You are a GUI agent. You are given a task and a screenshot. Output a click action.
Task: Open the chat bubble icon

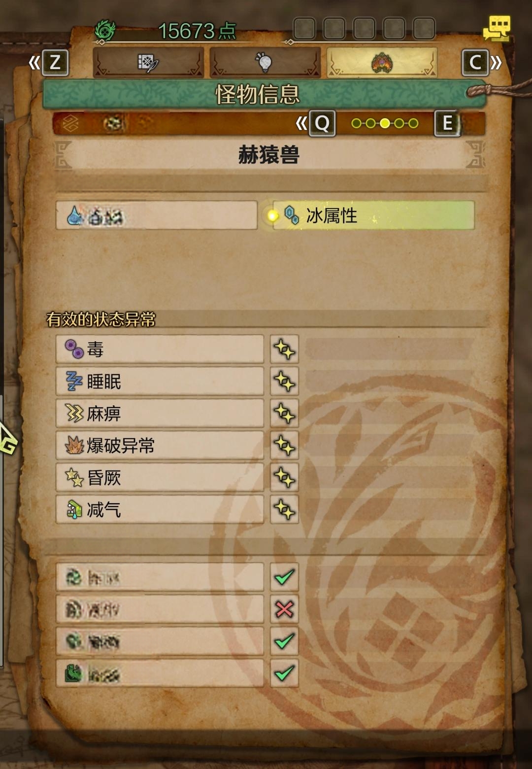pyautogui.click(x=497, y=28)
